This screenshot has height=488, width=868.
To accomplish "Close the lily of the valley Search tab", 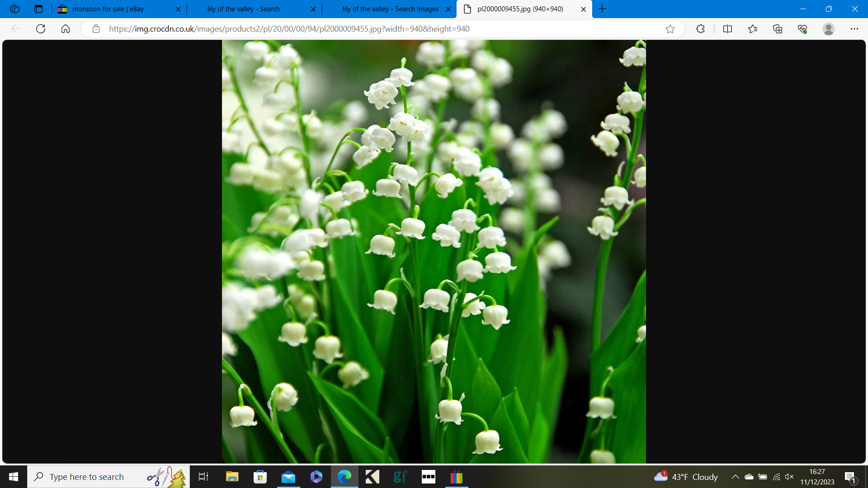I will 313,9.
